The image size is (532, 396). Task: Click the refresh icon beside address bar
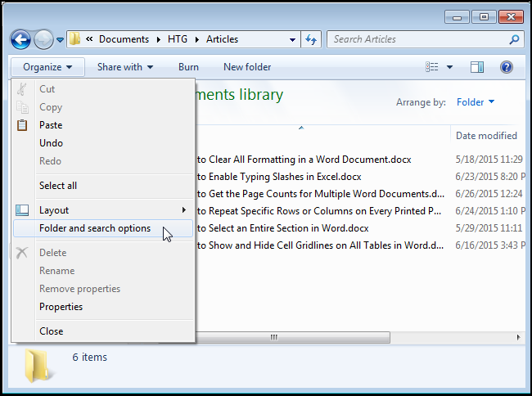[x=311, y=39]
